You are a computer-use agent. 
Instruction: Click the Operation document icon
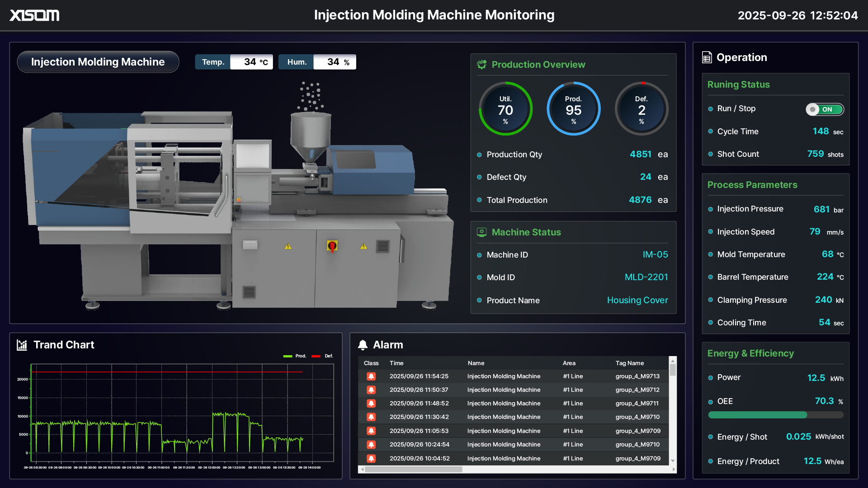click(707, 57)
